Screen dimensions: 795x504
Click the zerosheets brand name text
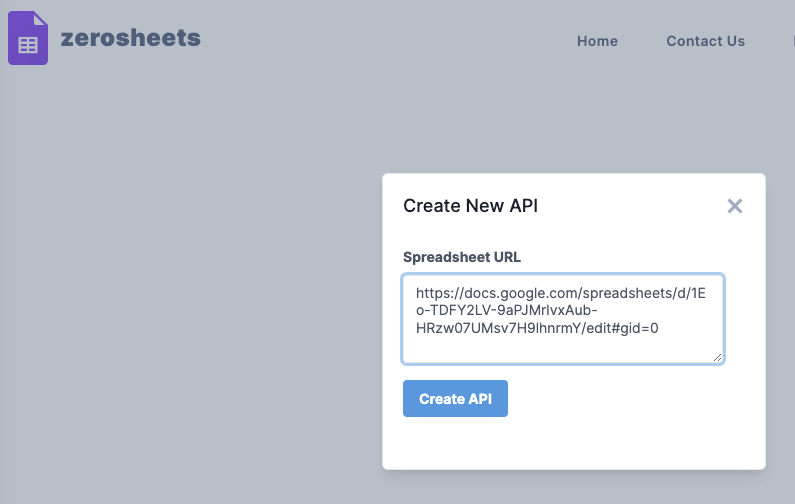tap(130, 39)
